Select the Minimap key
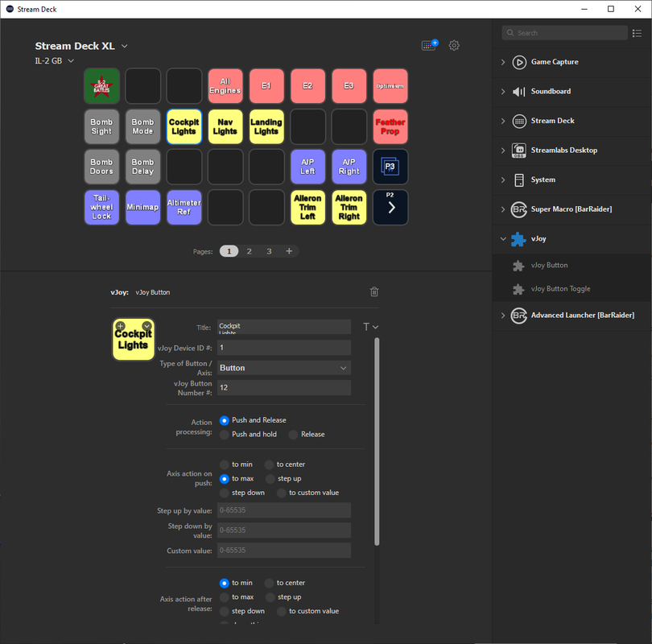 coord(142,207)
